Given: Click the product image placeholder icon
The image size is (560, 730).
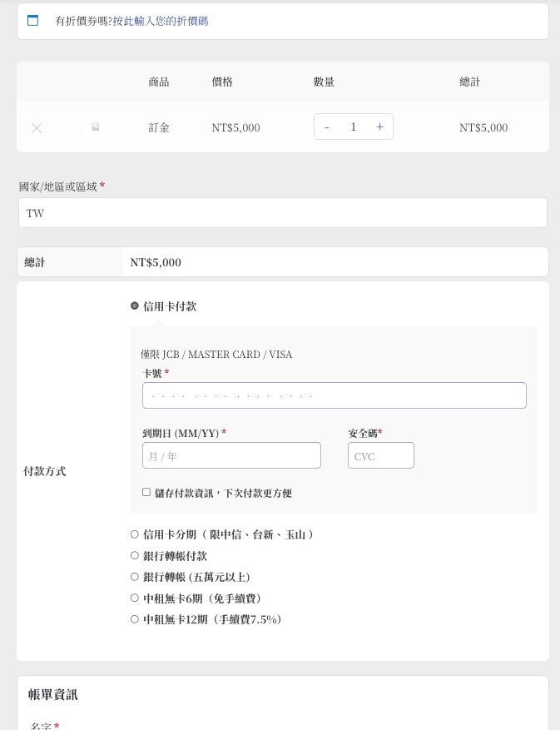Looking at the screenshot, I should coord(96,127).
